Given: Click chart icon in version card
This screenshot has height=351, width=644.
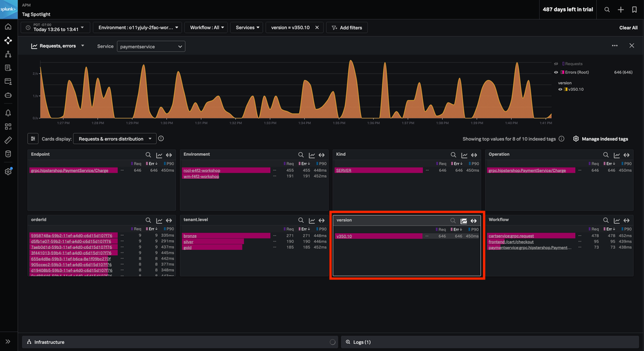Looking at the screenshot, I should (463, 221).
